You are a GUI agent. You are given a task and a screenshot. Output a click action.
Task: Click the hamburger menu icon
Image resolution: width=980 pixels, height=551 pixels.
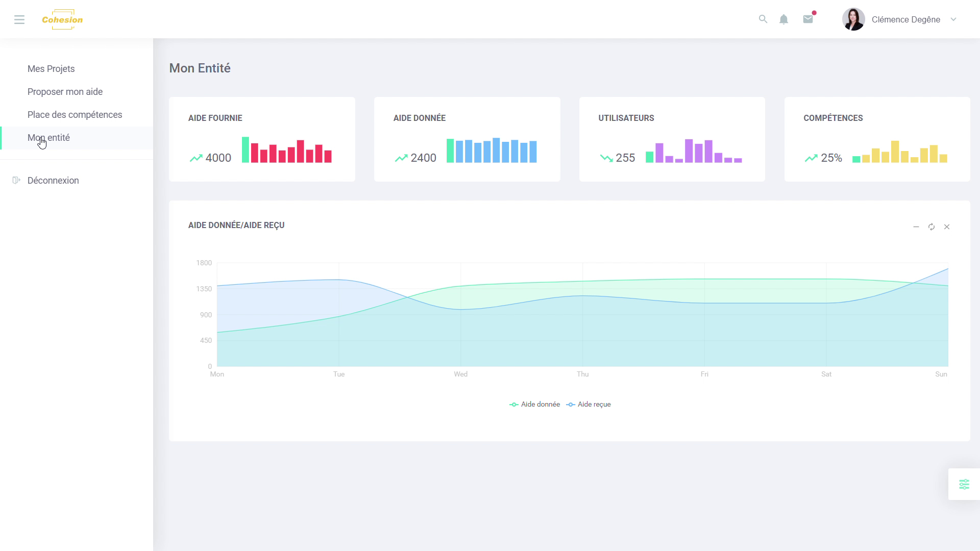coord(19,19)
